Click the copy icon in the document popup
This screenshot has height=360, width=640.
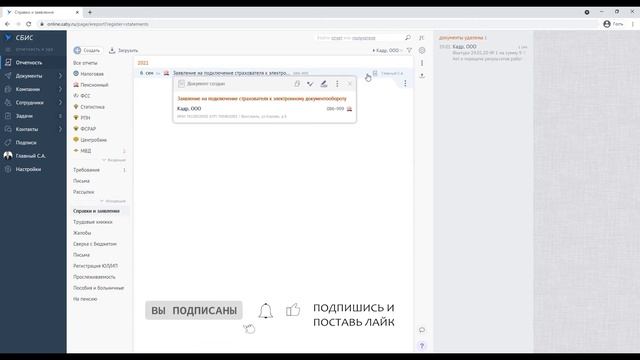(x=297, y=84)
